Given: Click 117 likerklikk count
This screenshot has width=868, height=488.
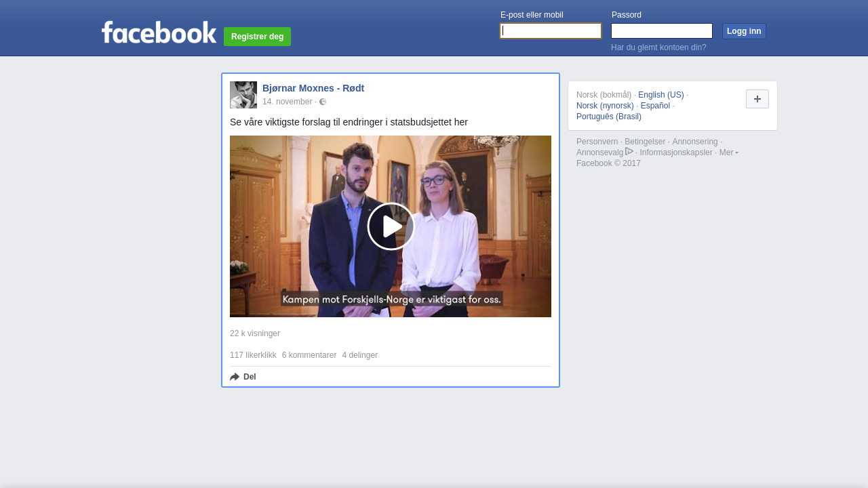Looking at the screenshot, I should (x=253, y=355).
